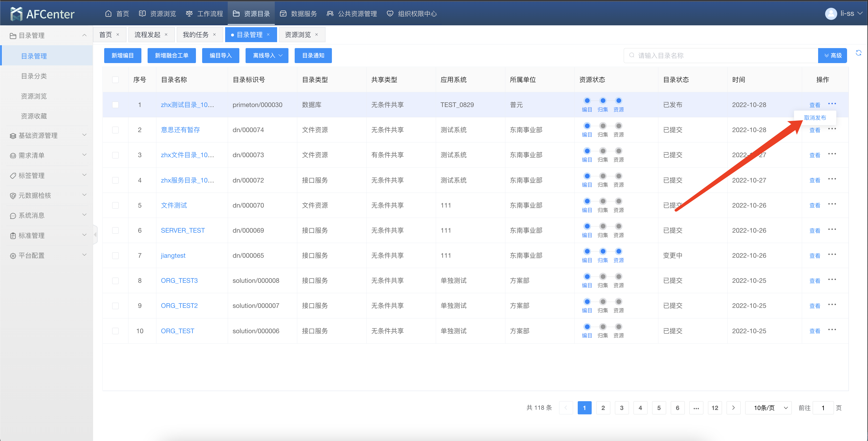Click 资源 status dot in zhx测试目录 row
The image size is (868, 441).
[x=619, y=101]
